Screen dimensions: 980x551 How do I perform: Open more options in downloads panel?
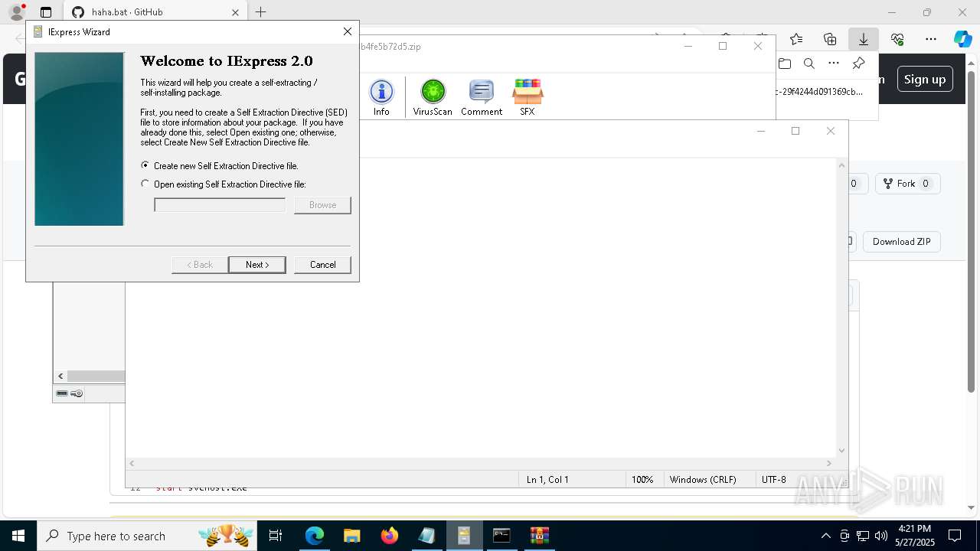(x=834, y=64)
